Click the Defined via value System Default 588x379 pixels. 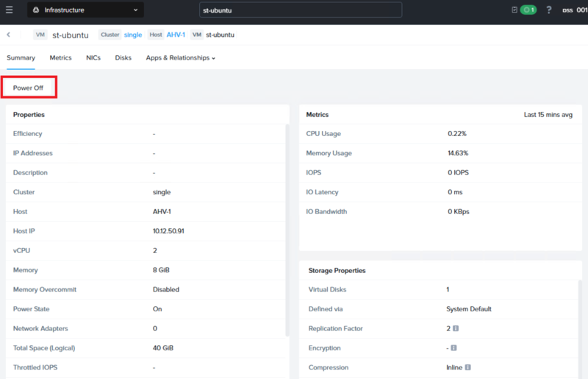[469, 309]
